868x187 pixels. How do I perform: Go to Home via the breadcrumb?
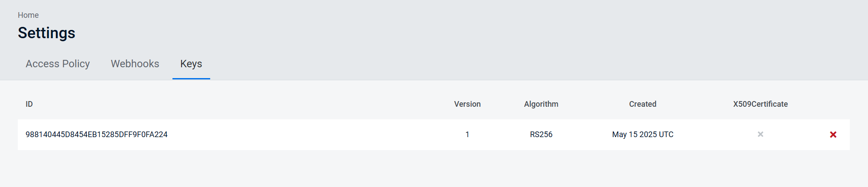point(28,15)
